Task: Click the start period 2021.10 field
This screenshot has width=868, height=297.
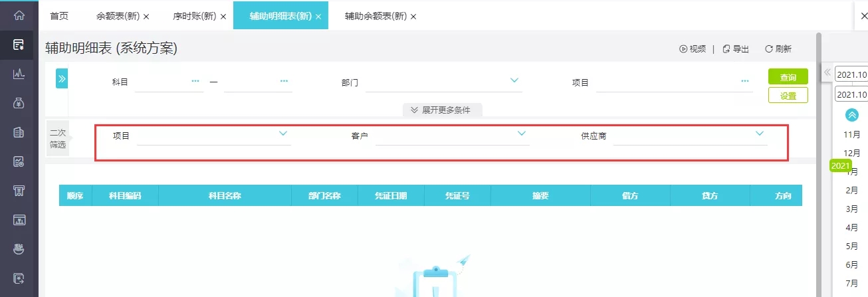Action: pyautogui.click(x=851, y=74)
